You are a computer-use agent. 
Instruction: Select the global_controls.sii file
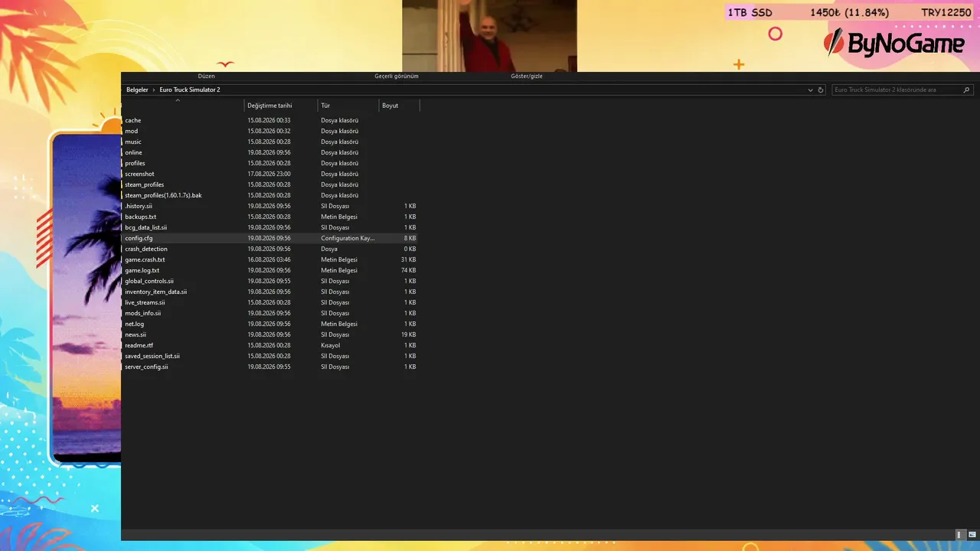tap(149, 281)
